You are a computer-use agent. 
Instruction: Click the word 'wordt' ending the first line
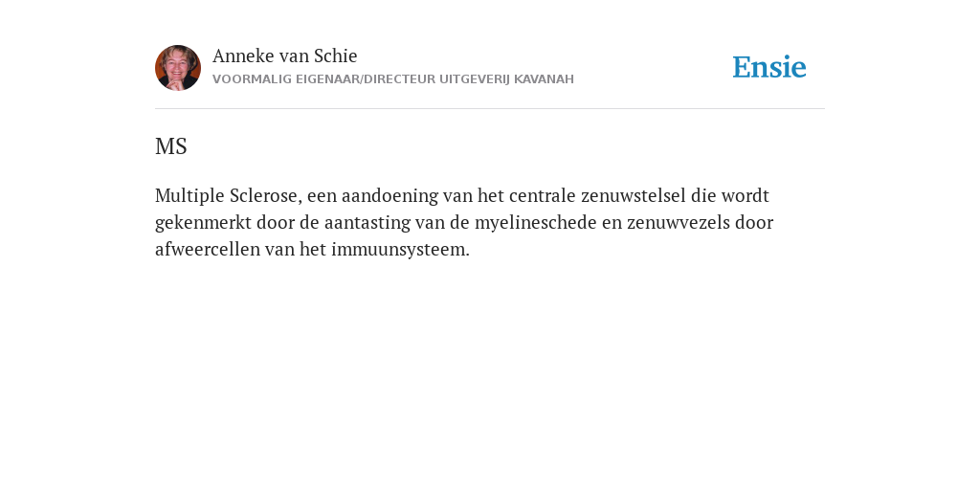(745, 195)
